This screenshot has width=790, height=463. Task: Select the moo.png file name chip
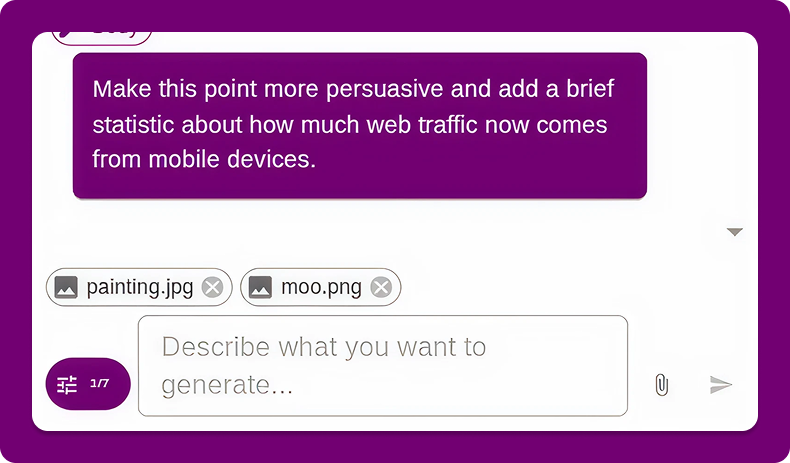tap(320, 287)
